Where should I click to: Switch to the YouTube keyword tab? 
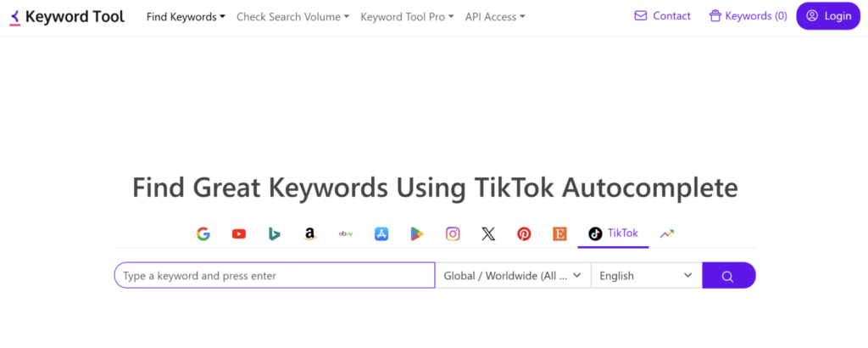pos(238,234)
